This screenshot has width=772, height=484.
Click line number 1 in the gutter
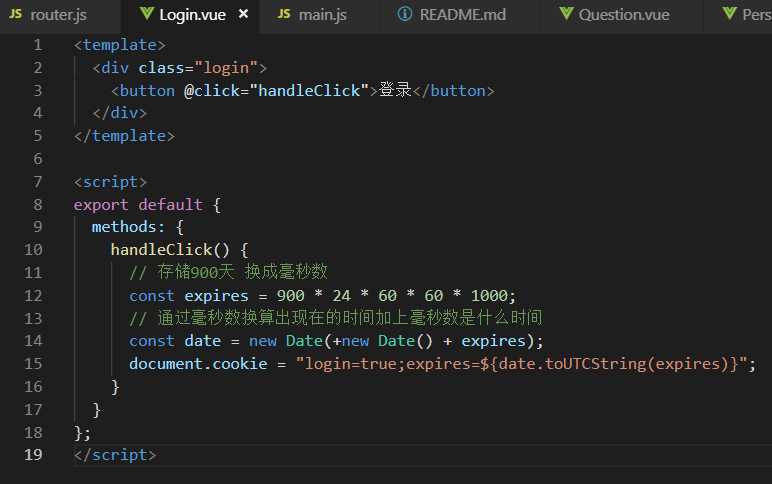[x=37, y=45]
